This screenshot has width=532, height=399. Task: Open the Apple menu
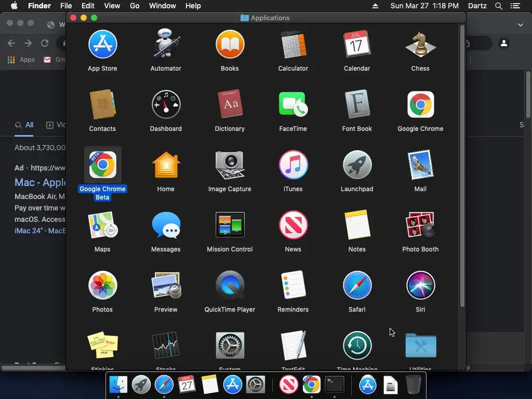pos(14,6)
